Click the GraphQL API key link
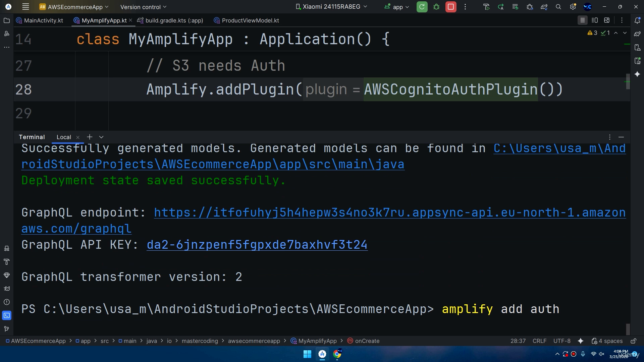644x362 pixels. click(257, 245)
